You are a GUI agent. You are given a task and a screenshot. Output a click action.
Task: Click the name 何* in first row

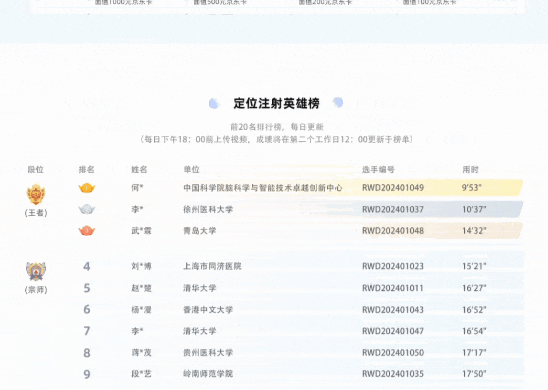tap(137, 188)
